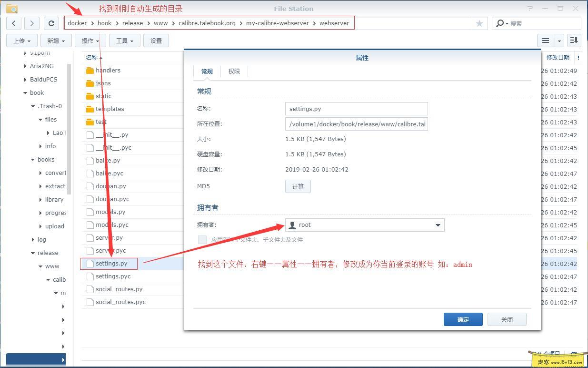Click the forward navigation arrow icon
The height and width of the screenshot is (368, 588).
tap(31, 23)
